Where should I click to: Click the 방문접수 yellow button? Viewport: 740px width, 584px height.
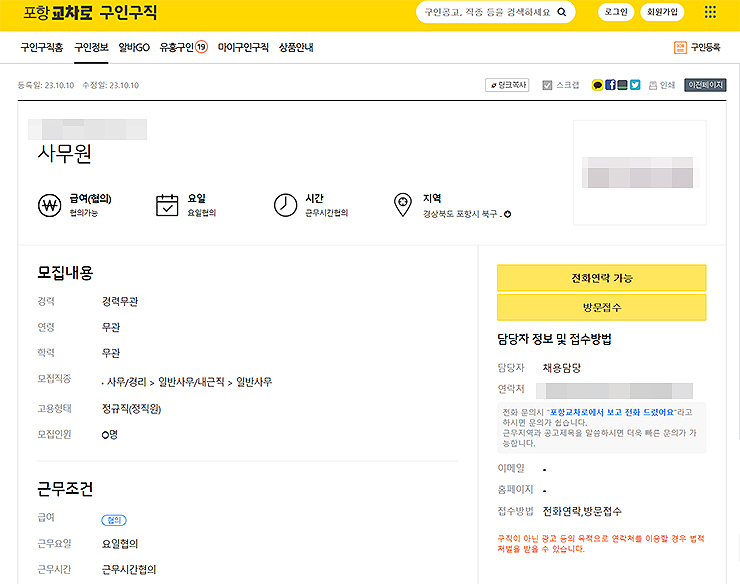(602, 307)
